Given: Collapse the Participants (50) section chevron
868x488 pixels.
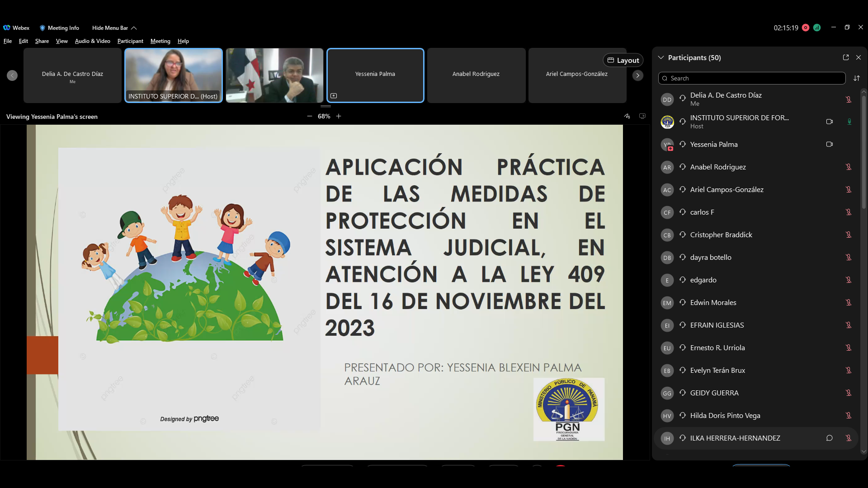Looking at the screenshot, I should point(661,57).
